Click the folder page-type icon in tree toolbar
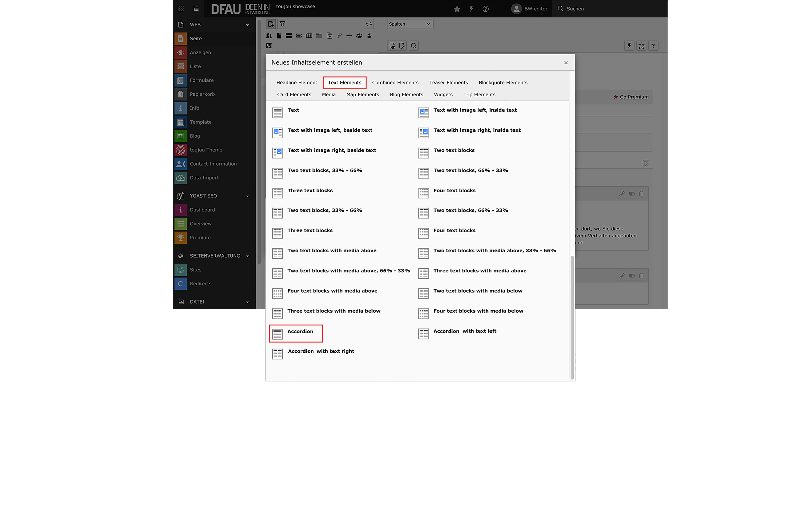 (319, 36)
